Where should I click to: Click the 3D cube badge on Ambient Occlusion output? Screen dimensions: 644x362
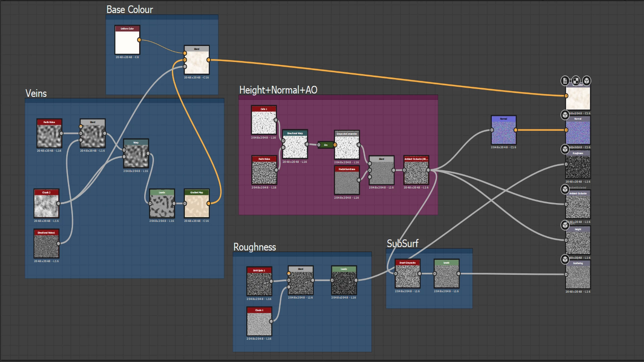click(565, 189)
